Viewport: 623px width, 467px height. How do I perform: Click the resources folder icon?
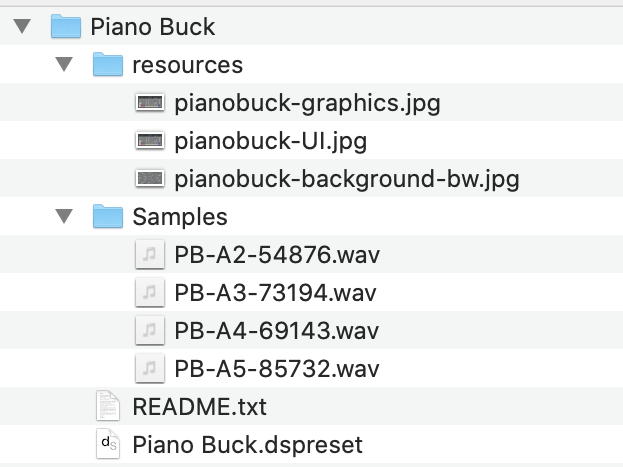coord(107,65)
